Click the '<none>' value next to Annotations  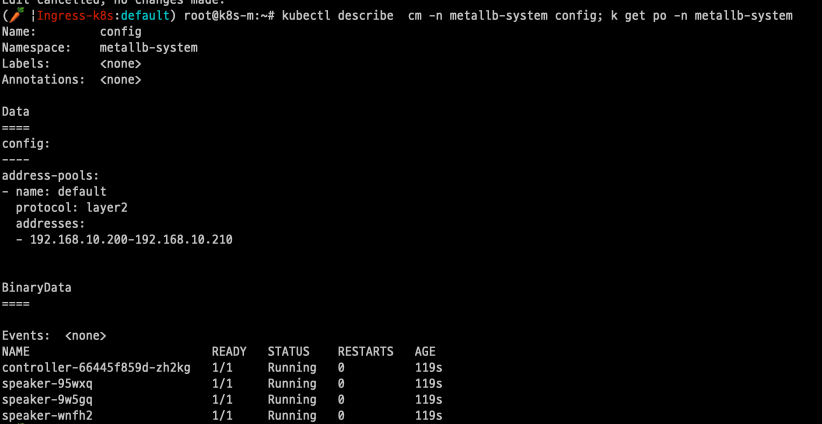121,80
